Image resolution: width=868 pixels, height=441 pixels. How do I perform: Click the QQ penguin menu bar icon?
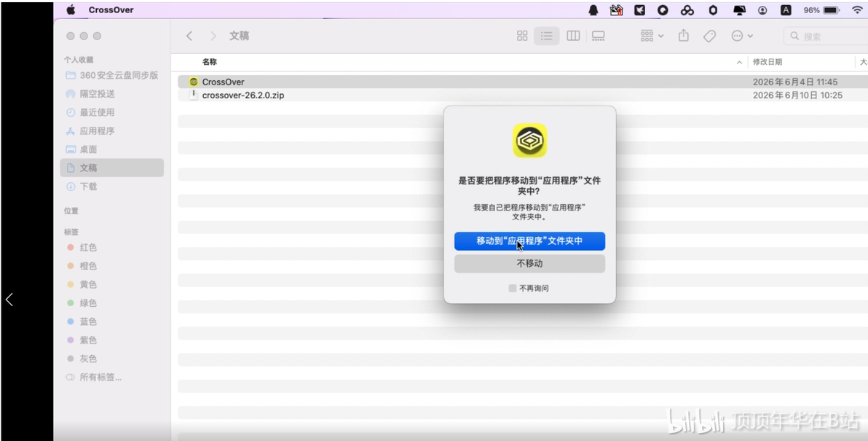[x=593, y=10]
